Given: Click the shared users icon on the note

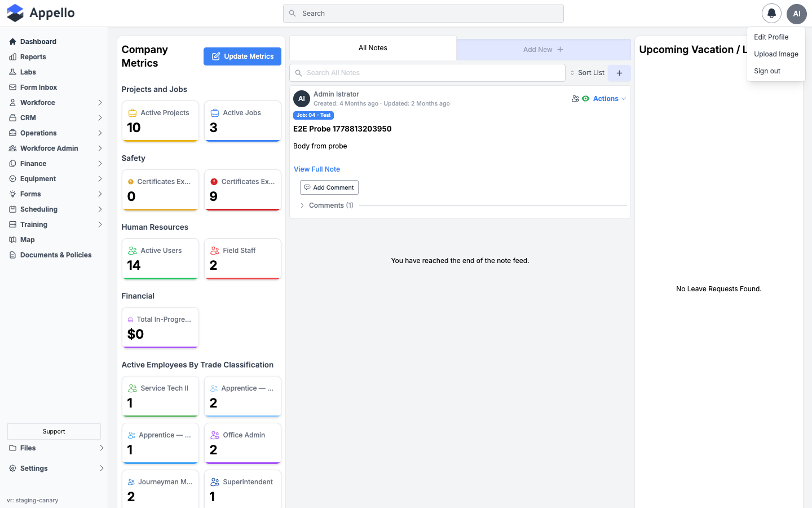Looking at the screenshot, I should click(x=575, y=99).
